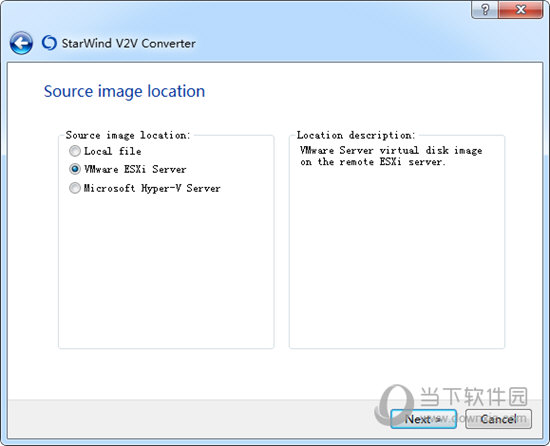
Task: Close the V2V Converter window
Action: (x=521, y=9)
